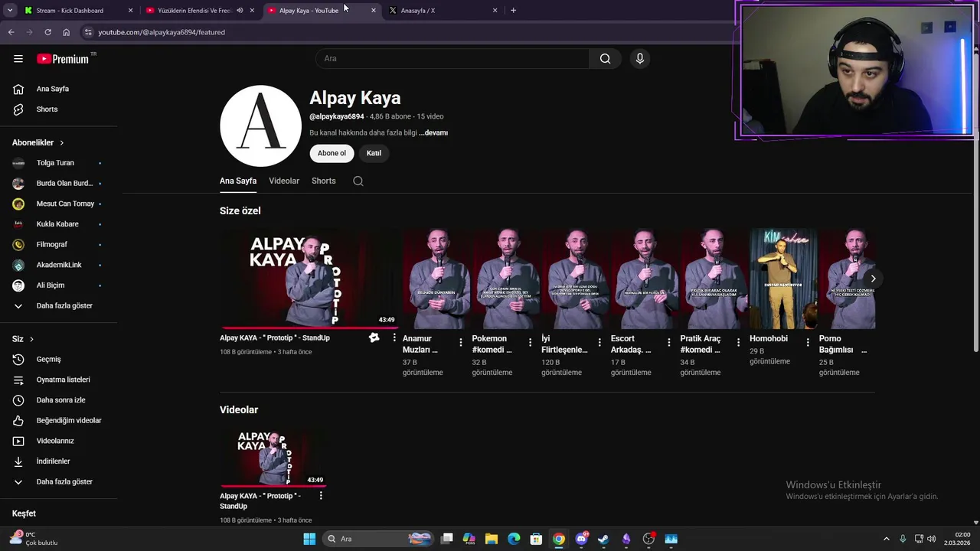Click the browser home button
The width and height of the screenshot is (980, 551).
pos(67,32)
